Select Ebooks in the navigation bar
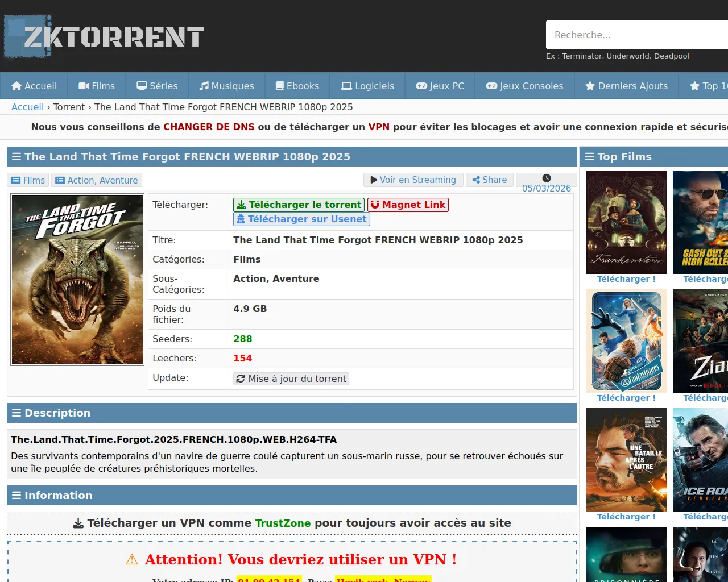Image resolution: width=728 pixels, height=582 pixels. click(297, 86)
